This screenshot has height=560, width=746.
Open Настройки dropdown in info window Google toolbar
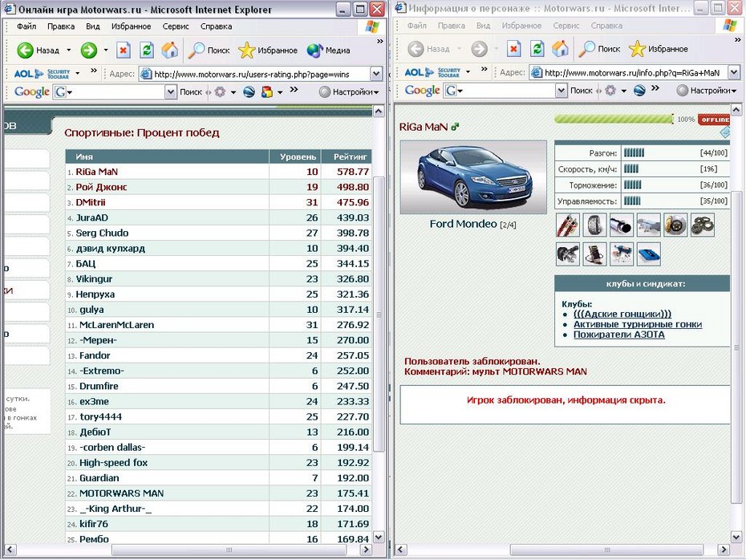pyautogui.click(x=707, y=91)
